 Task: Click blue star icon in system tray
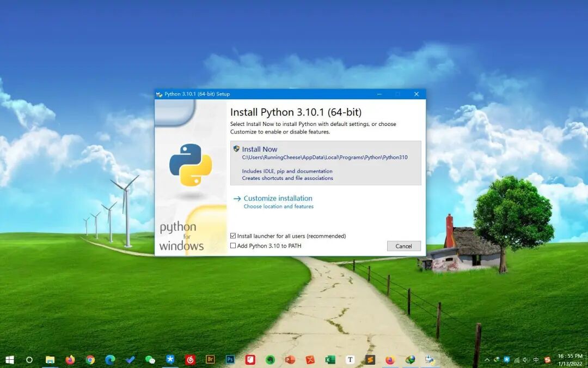point(507,360)
